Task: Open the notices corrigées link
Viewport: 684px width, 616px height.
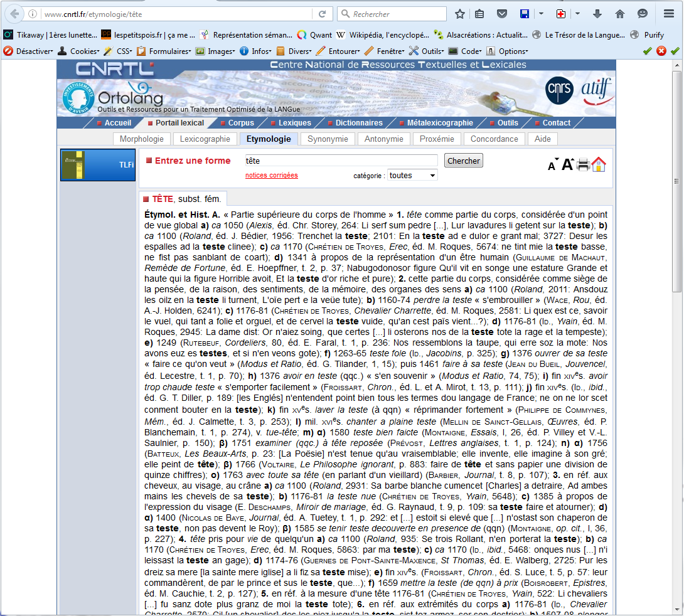Action: (x=271, y=175)
